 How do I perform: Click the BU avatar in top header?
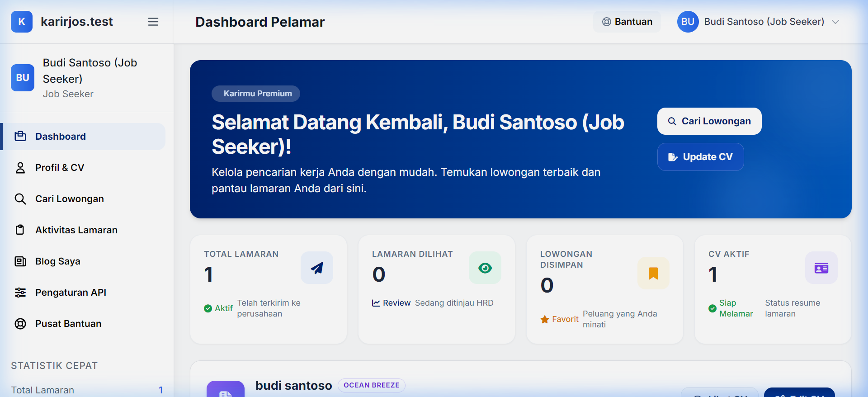[x=688, y=22]
